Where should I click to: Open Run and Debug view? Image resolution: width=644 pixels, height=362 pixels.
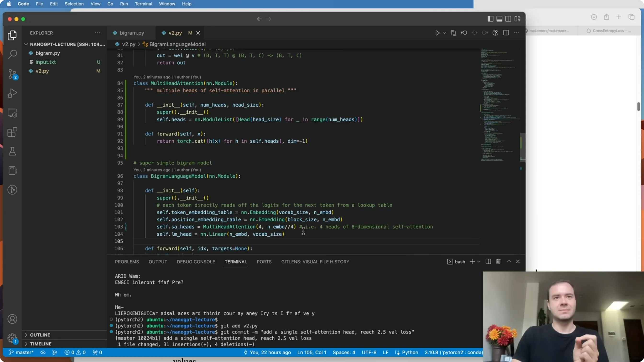(x=12, y=93)
